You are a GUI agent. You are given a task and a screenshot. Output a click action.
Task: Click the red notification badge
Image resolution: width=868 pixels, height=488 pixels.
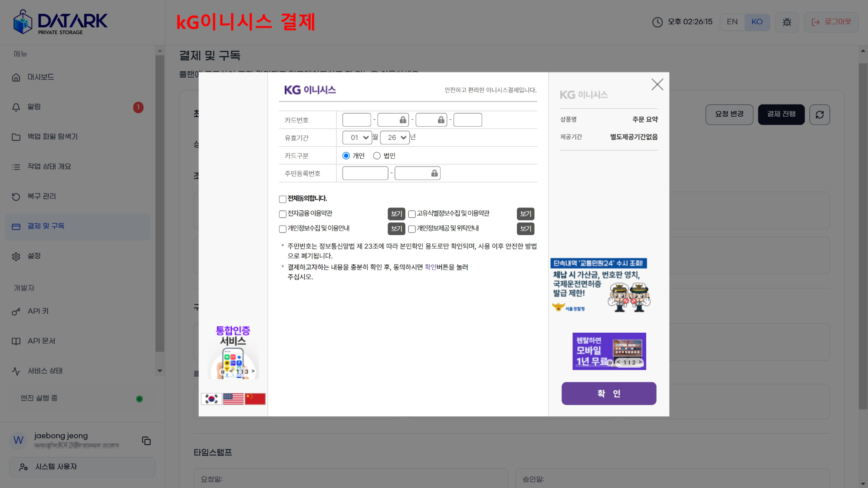[138, 107]
